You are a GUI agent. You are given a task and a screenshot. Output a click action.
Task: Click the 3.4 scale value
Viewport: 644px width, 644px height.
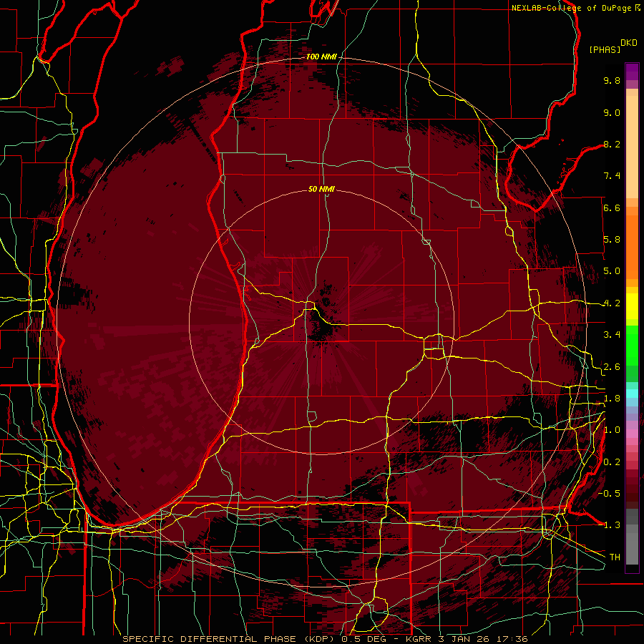(612, 335)
